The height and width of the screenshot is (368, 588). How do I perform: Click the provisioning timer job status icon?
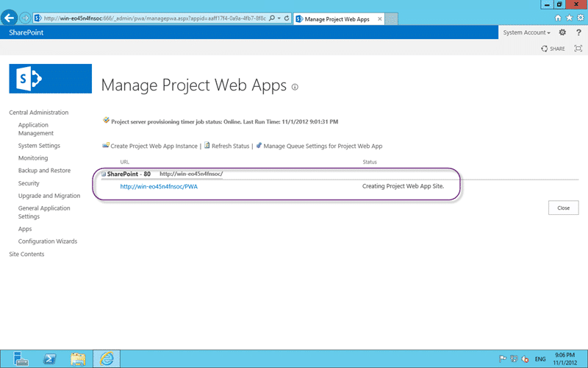(106, 120)
